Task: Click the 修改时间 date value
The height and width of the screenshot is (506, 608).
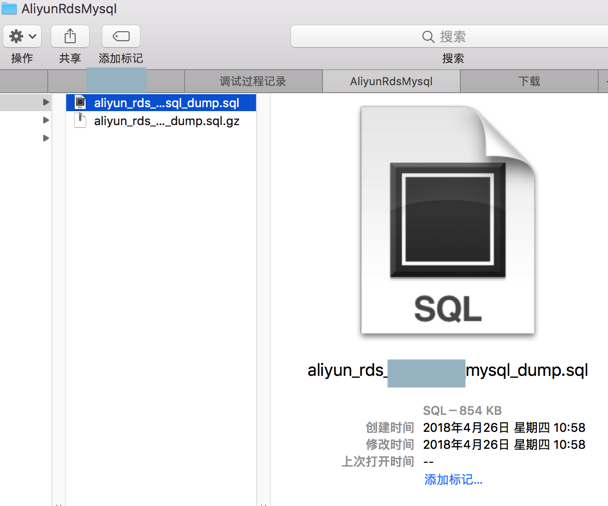Action: click(x=504, y=445)
